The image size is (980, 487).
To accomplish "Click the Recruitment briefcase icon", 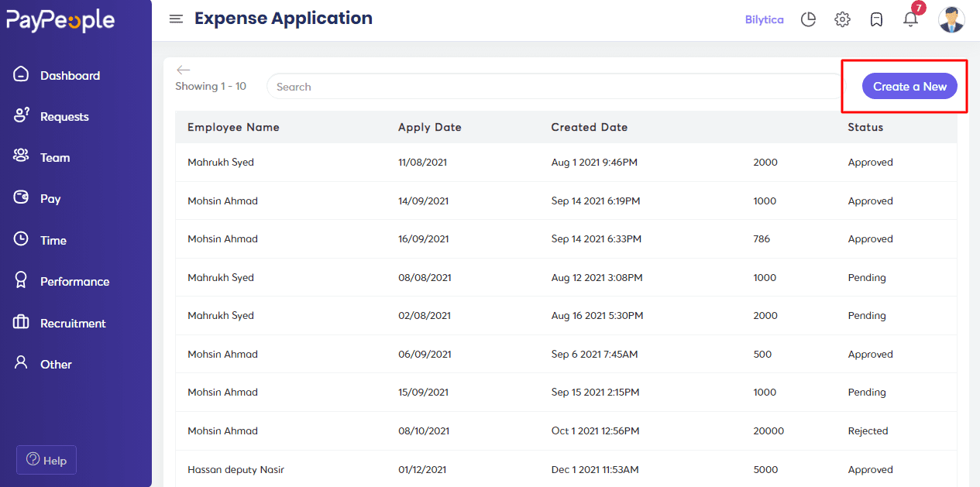I will coord(21,322).
